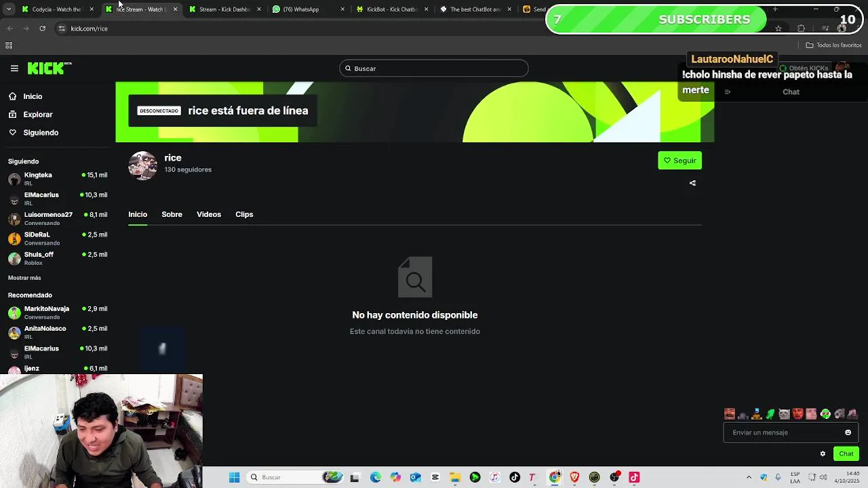Open CapCut from the taskbar

(435, 477)
